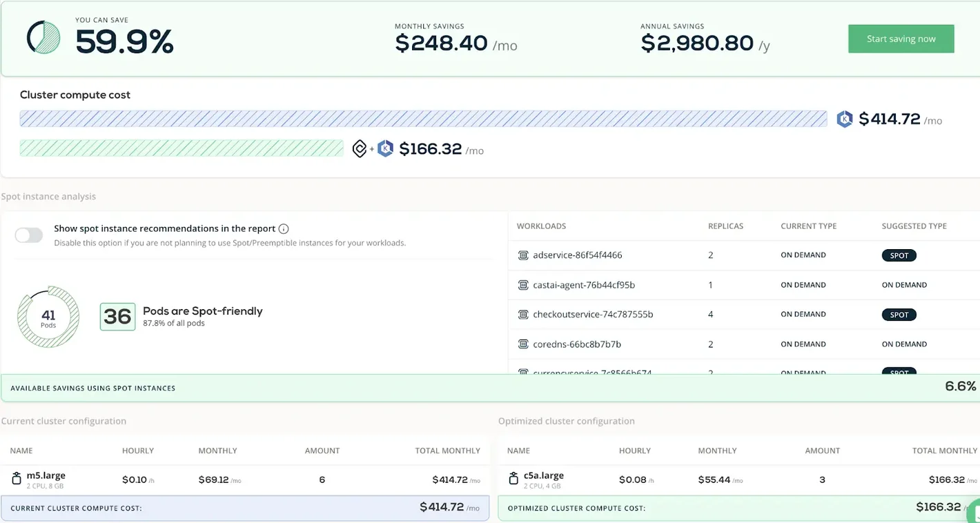The height and width of the screenshot is (523, 980).
Task: Disable spot instance recommendations in the report
Action: tap(28, 235)
